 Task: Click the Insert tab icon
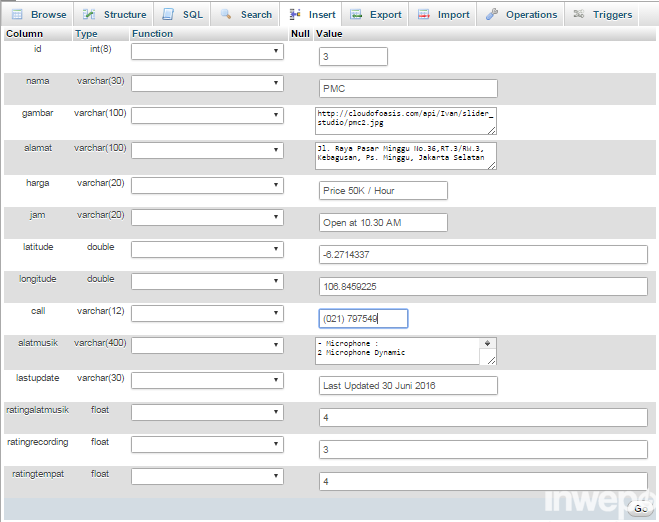coord(295,15)
